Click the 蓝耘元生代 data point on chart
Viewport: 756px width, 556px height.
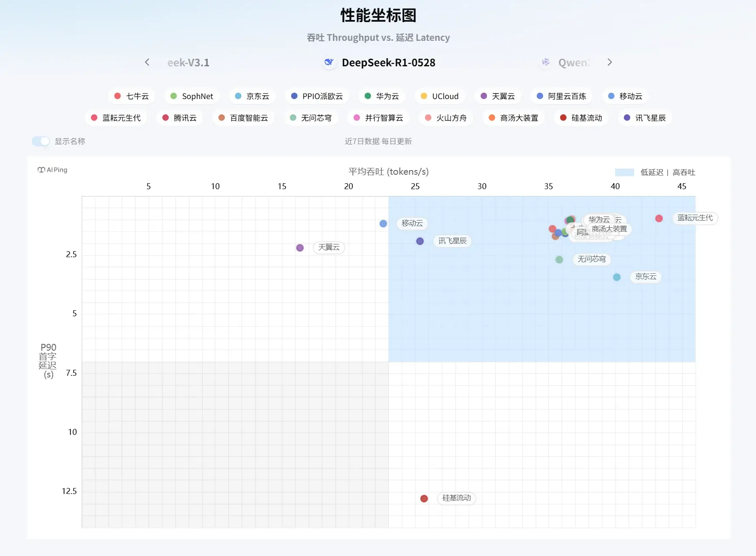coord(659,218)
